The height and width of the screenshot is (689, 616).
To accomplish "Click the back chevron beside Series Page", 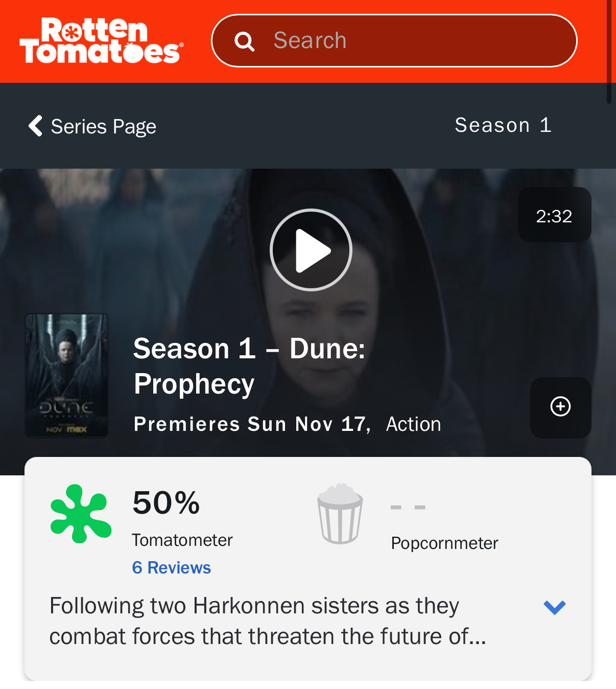I will [x=35, y=126].
